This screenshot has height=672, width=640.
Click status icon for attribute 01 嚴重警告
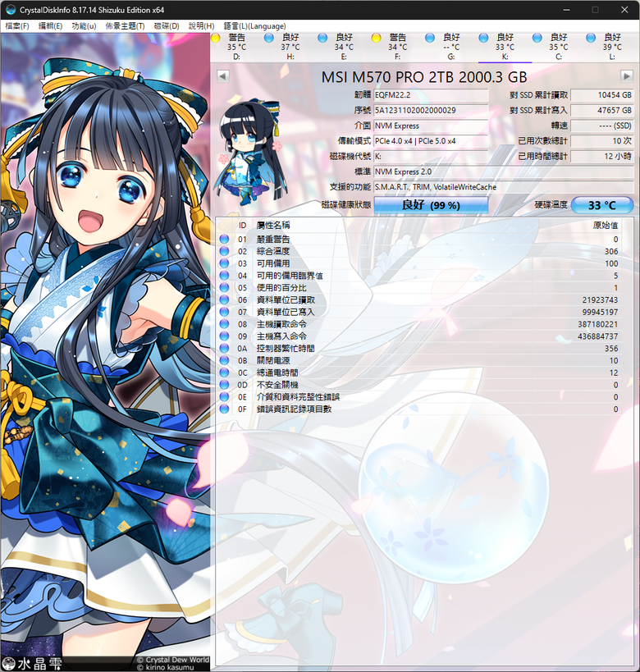coord(224,239)
